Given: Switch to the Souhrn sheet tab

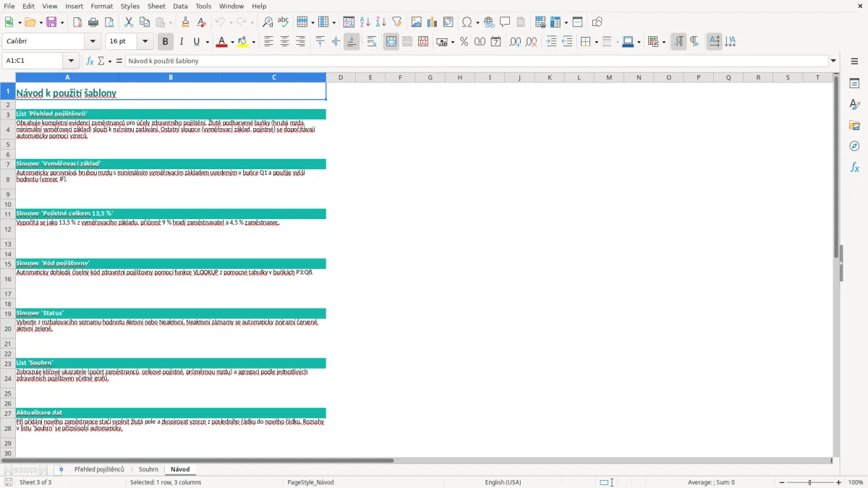Looking at the screenshot, I should click(148, 469).
